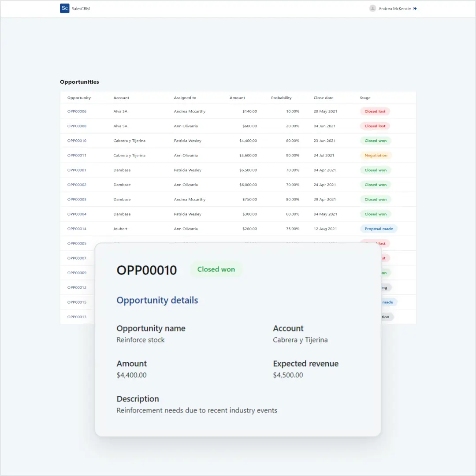The height and width of the screenshot is (476, 476).
Task: Open opportunity OPP00014
Action: 77,229
